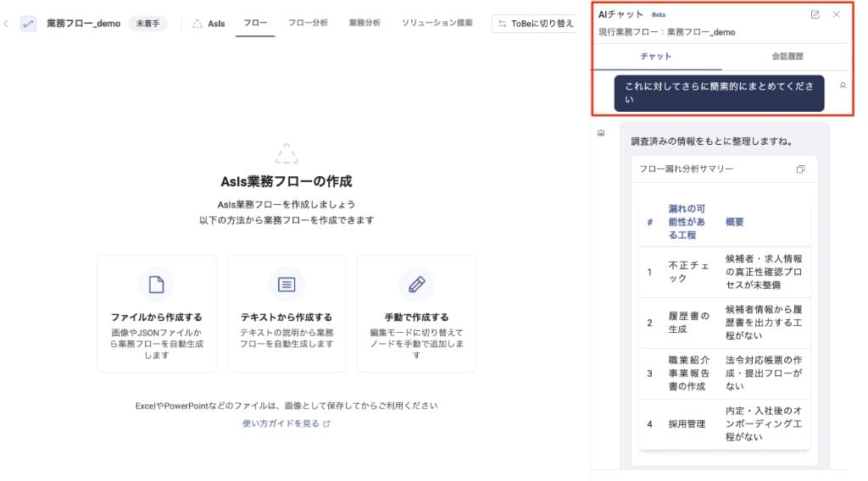Close the AIチャット panel
Screen dimensions: 868x481
(836, 15)
